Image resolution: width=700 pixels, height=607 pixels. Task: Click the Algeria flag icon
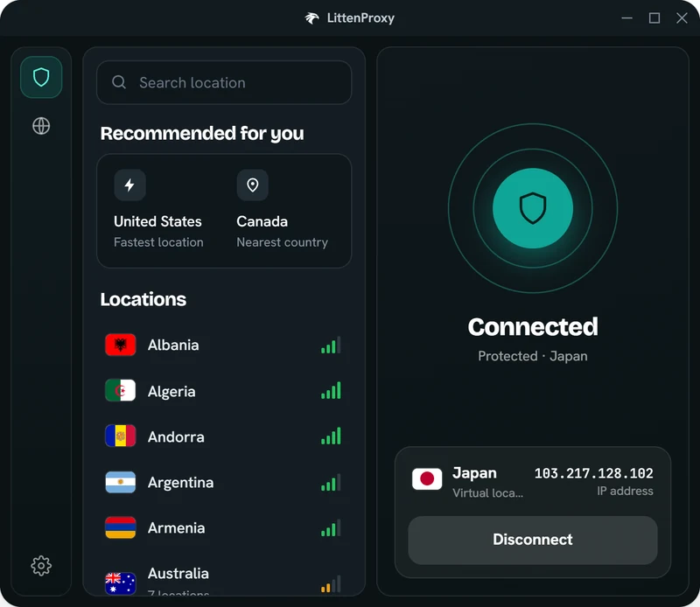(x=121, y=391)
